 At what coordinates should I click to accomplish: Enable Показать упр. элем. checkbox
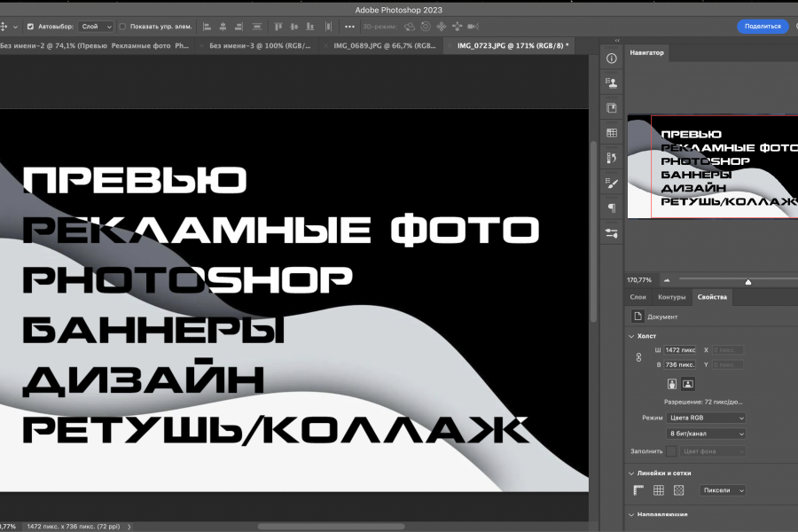click(123, 27)
